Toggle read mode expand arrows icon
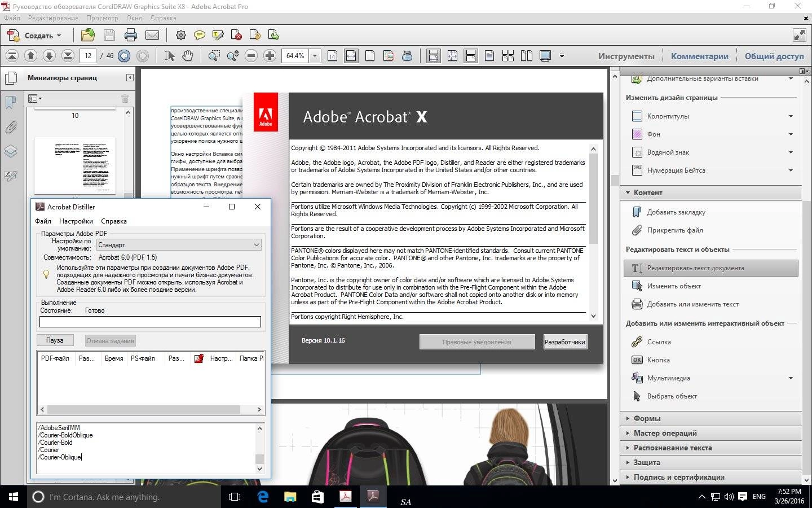Screen dimensions: 812x508 click(799, 35)
